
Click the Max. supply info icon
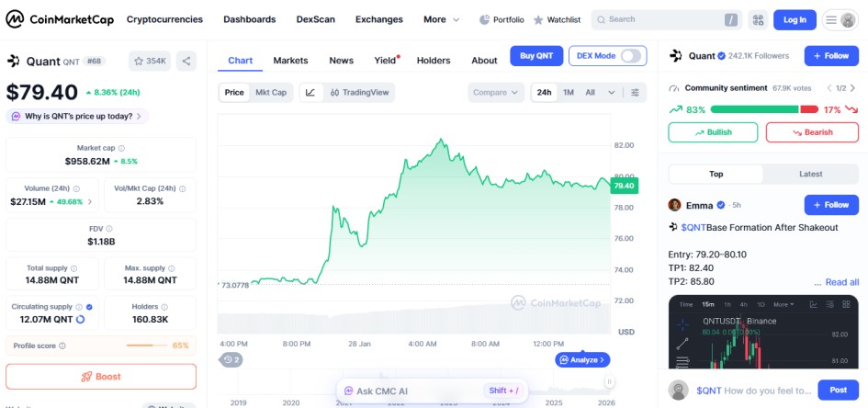[x=172, y=268]
